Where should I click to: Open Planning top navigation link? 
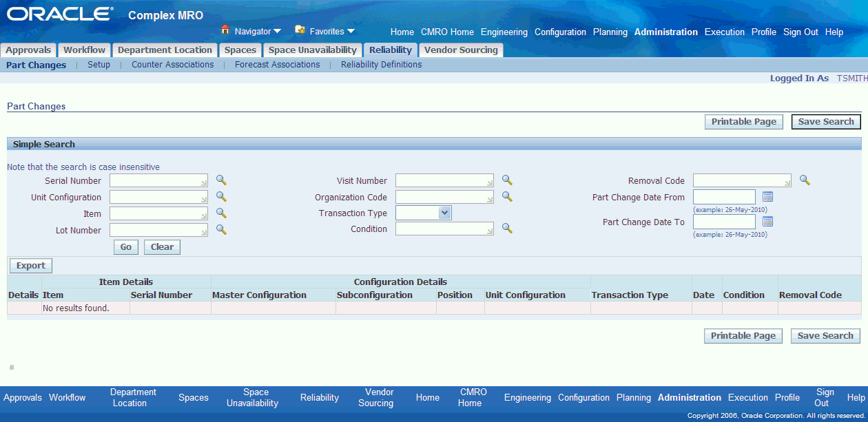[x=610, y=32]
